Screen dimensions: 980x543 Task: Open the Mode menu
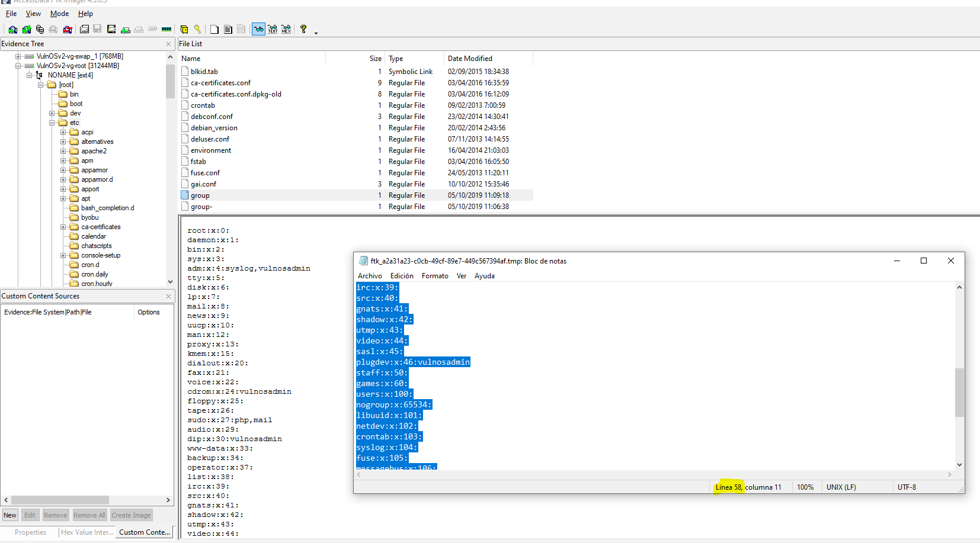59,14
